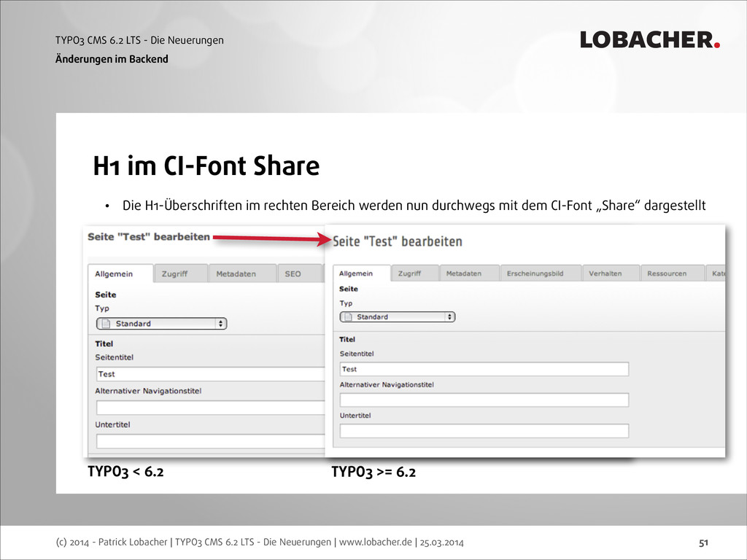Switch to the Verhalten tab
This screenshot has height=560, width=747.
pyautogui.click(x=611, y=273)
